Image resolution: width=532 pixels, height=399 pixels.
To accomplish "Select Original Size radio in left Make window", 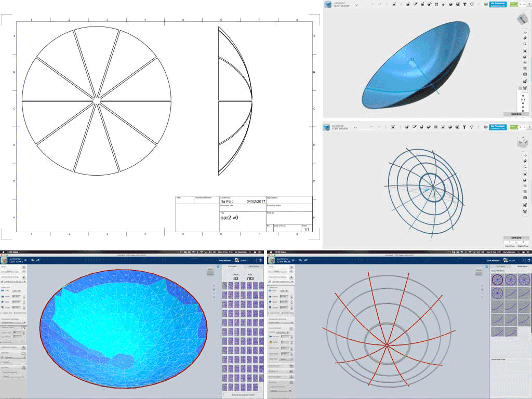I will (1, 313).
